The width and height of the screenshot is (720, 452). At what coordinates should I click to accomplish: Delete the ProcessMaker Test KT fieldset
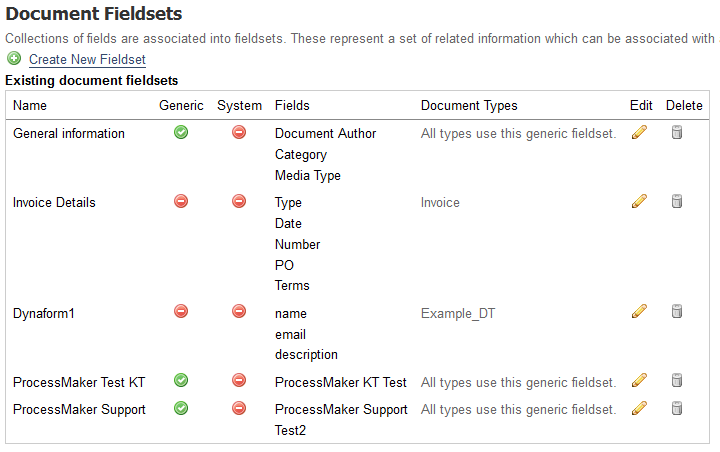tap(677, 380)
